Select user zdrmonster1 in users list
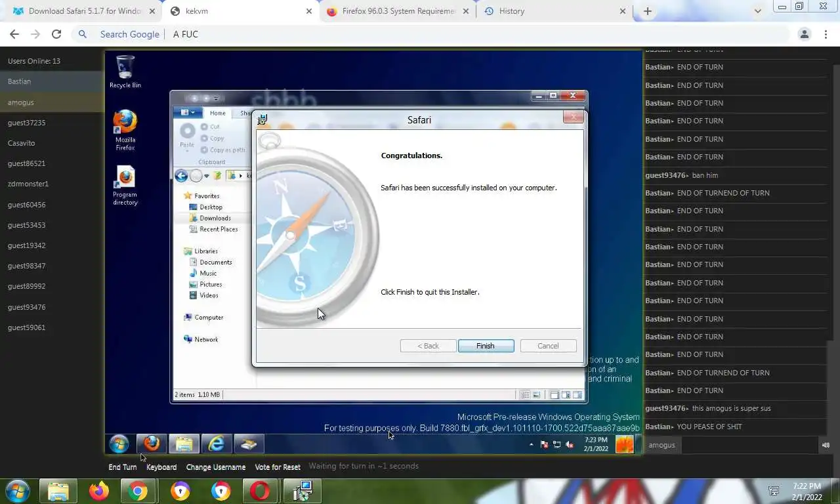 tap(52, 184)
